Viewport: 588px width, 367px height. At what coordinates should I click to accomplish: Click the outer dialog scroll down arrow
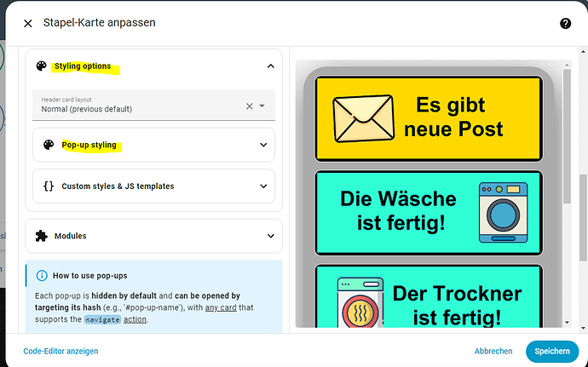583,328
